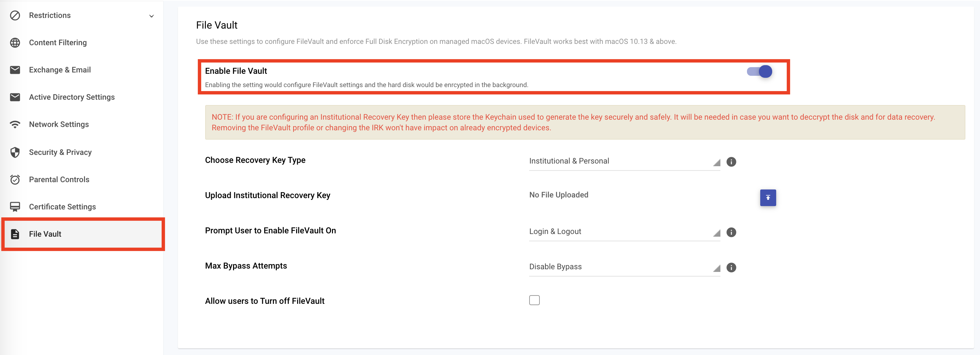
Task: Click the Exchange & Email envelope icon
Action: pyautogui.click(x=15, y=70)
